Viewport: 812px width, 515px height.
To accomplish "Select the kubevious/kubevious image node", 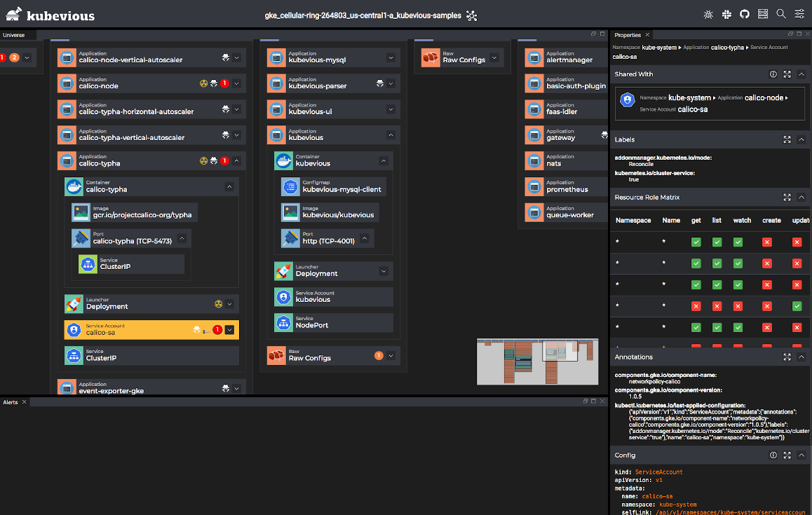I will [330, 212].
